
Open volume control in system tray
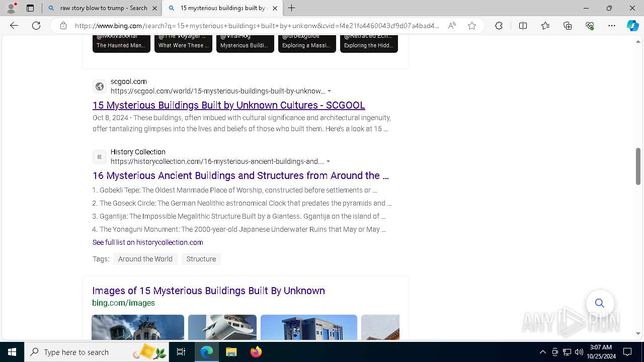[x=579, y=352]
